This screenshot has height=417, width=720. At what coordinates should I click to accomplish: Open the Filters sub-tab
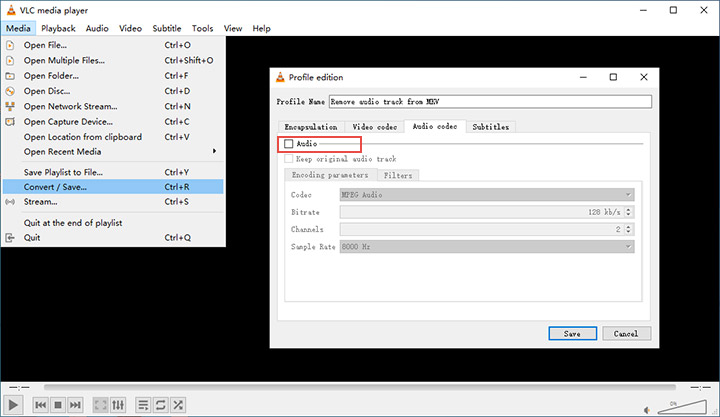tap(398, 175)
